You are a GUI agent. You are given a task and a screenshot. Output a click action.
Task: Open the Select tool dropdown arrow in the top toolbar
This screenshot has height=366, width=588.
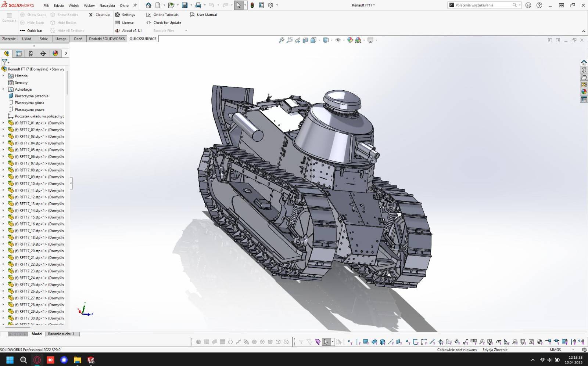tap(245, 5)
